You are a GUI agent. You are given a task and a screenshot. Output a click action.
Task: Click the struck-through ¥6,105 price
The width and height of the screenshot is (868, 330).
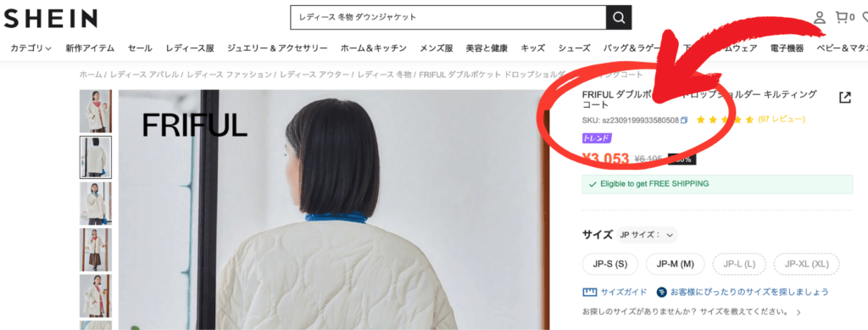click(648, 159)
